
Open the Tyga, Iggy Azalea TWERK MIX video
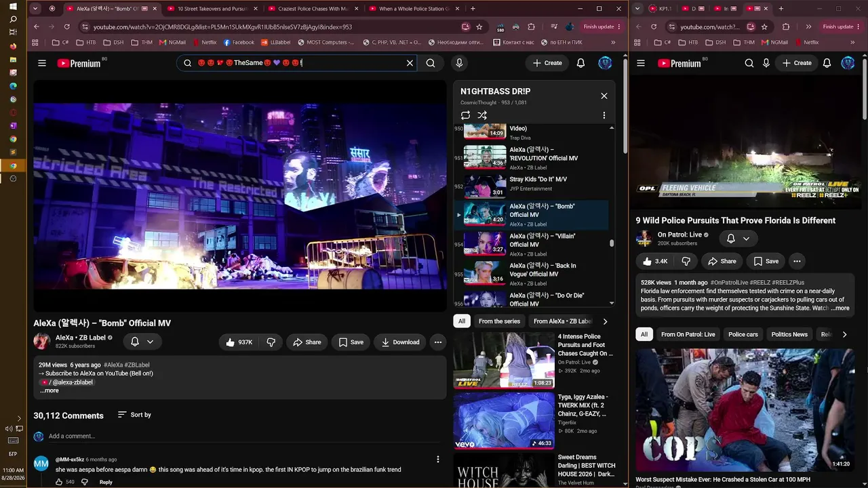(x=534, y=420)
